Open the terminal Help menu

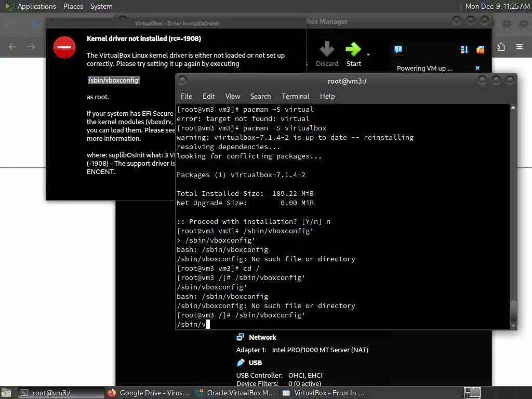[x=327, y=96]
